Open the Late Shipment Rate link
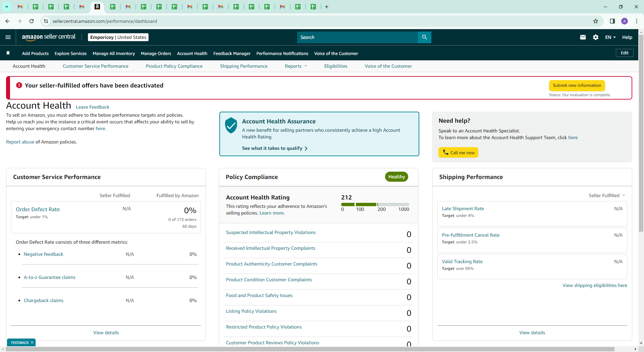 [463, 209]
